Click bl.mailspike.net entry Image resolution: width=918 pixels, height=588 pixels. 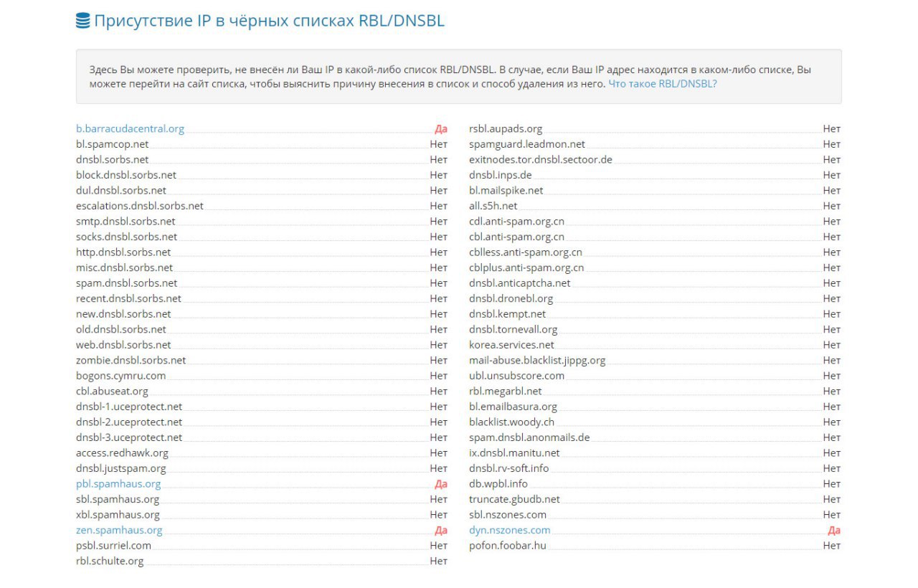click(x=506, y=190)
